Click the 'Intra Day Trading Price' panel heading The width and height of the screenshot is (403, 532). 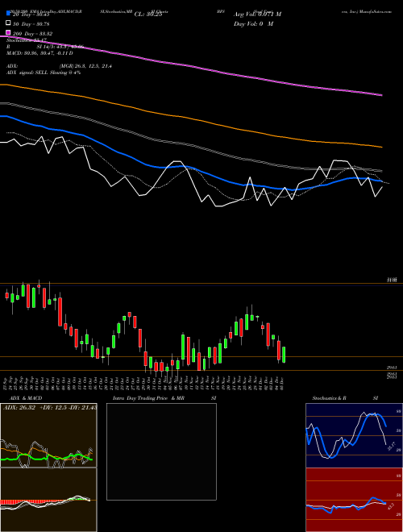click(x=140, y=398)
